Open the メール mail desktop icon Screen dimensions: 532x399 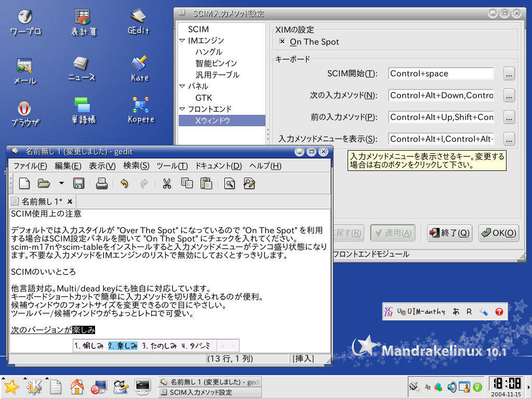25,71
